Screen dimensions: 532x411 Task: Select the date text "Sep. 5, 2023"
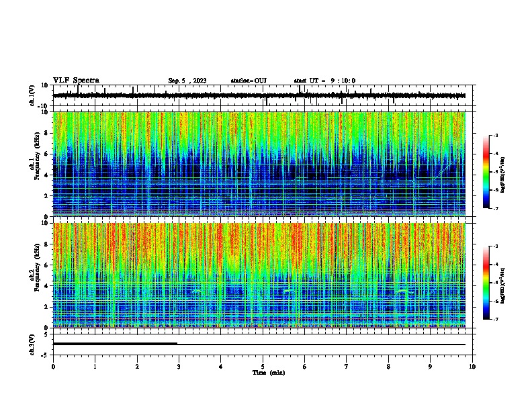click(187, 81)
